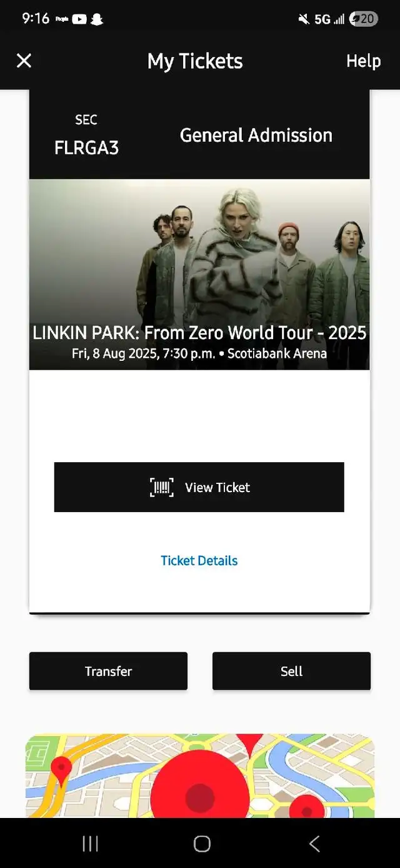
Task: Tap the General Admission text
Action: [x=256, y=135]
